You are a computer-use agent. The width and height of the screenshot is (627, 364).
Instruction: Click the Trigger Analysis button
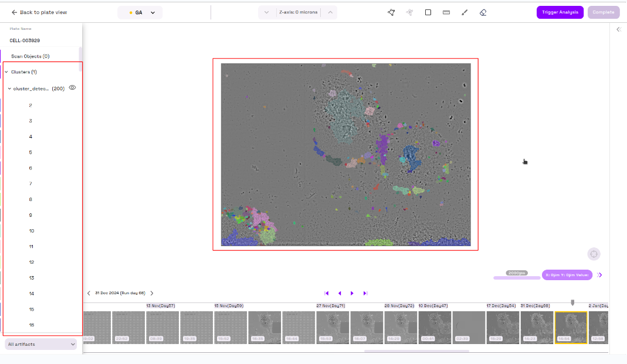560,12
